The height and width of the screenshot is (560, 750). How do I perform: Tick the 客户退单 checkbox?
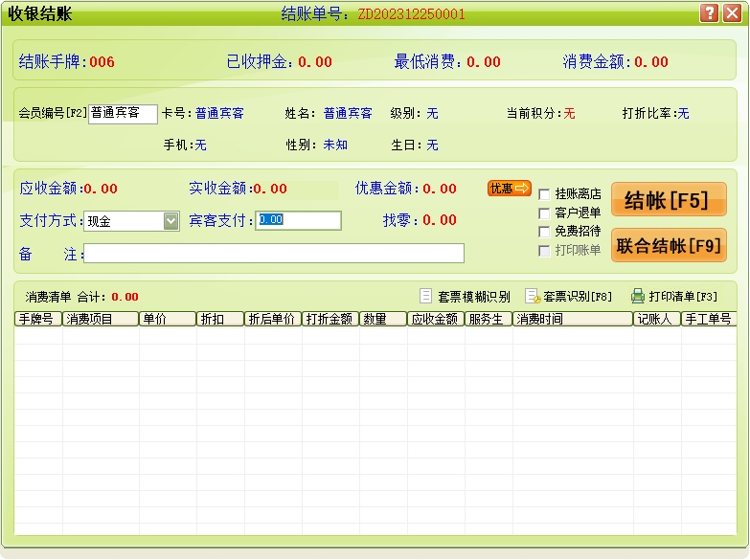click(x=544, y=213)
